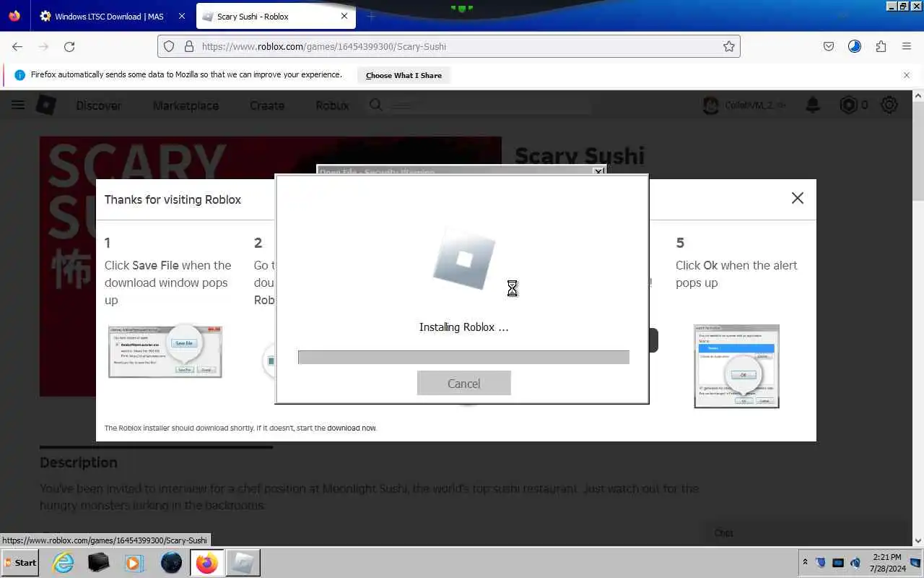The width and height of the screenshot is (924, 578).
Task: Open the Extensions puzzle icon
Action: coord(881,46)
